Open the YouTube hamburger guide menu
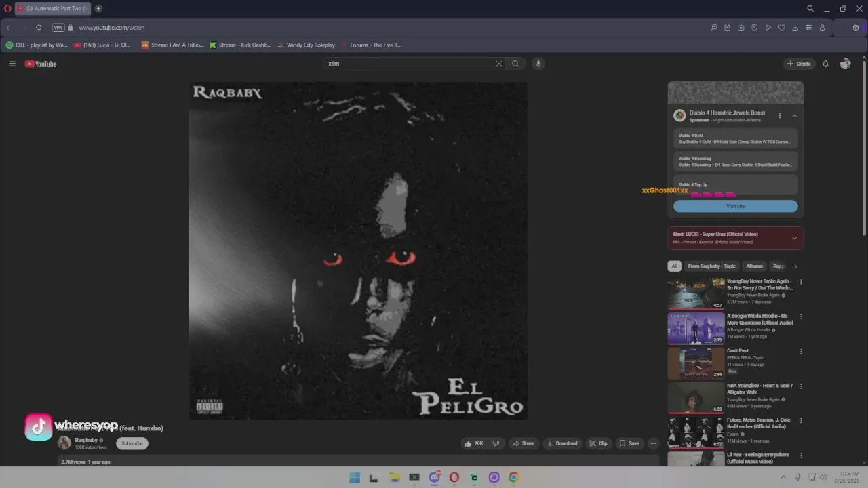Viewport: 868px width, 488px height. 12,64
